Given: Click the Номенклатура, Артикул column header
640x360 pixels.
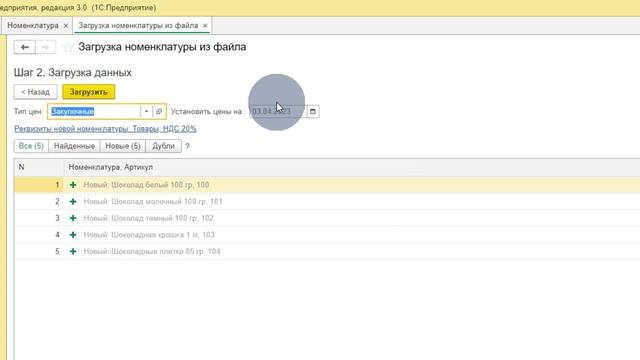Looking at the screenshot, I should tap(352, 167).
